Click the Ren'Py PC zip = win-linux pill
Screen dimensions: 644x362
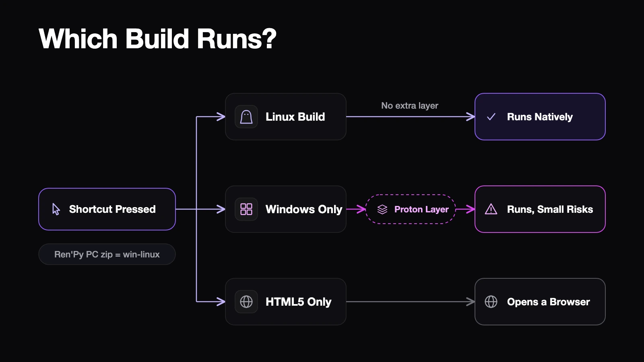click(107, 254)
